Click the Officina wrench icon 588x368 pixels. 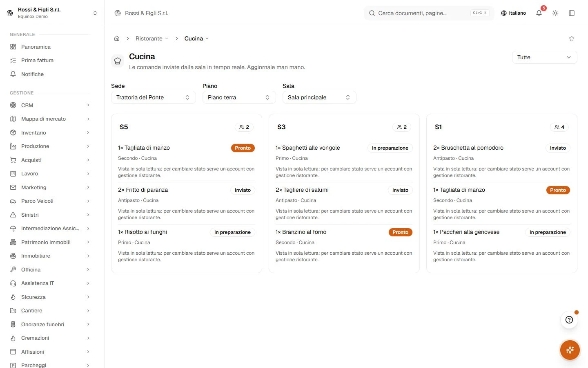tap(13, 269)
